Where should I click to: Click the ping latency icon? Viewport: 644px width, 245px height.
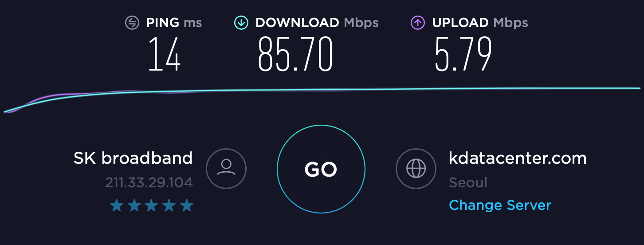pos(132,23)
